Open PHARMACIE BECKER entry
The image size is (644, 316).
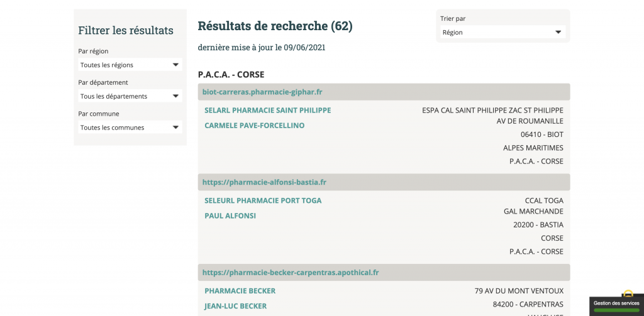pyautogui.click(x=240, y=291)
